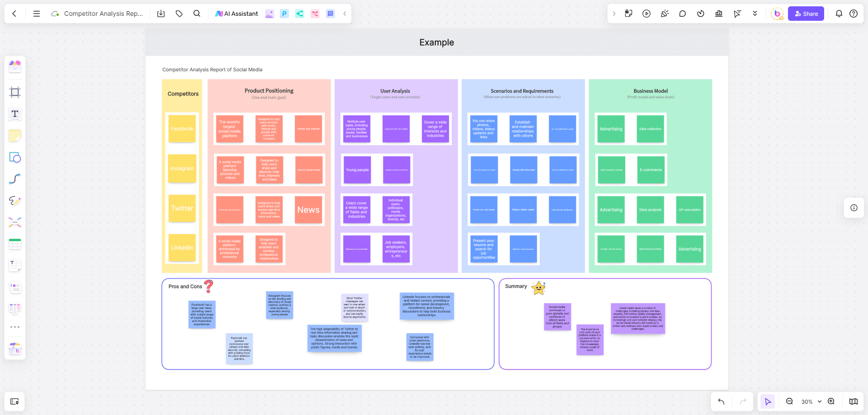Click the party popper celebration icon
Viewport: 868px width, 415px height.
[x=665, y=14]
